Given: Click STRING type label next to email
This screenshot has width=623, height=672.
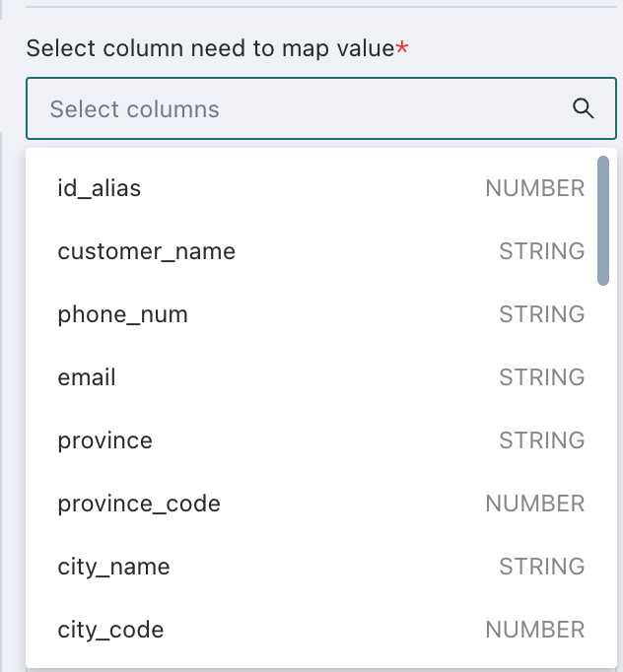Looking at the screenshot, I should point(542,377).
